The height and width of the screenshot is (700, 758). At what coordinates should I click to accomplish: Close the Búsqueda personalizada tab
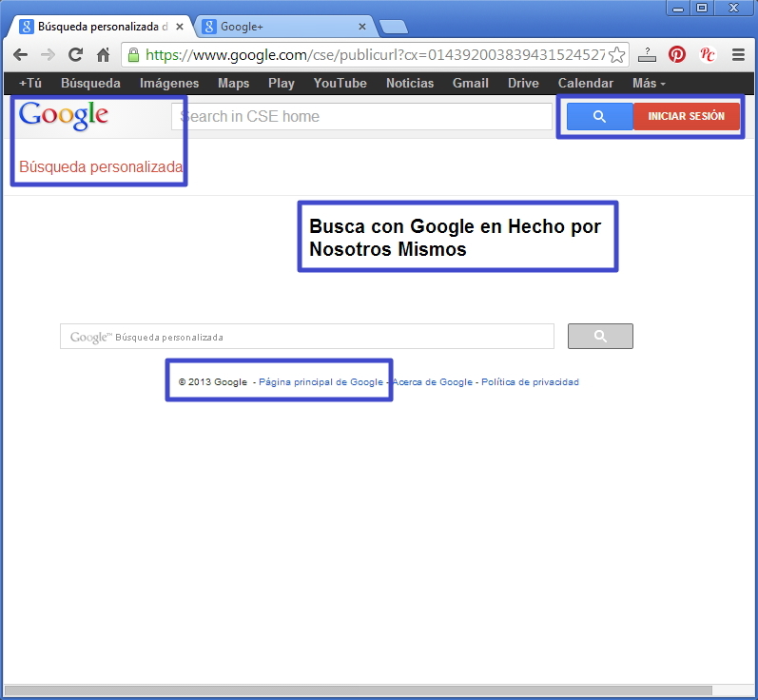click(180, 27)
